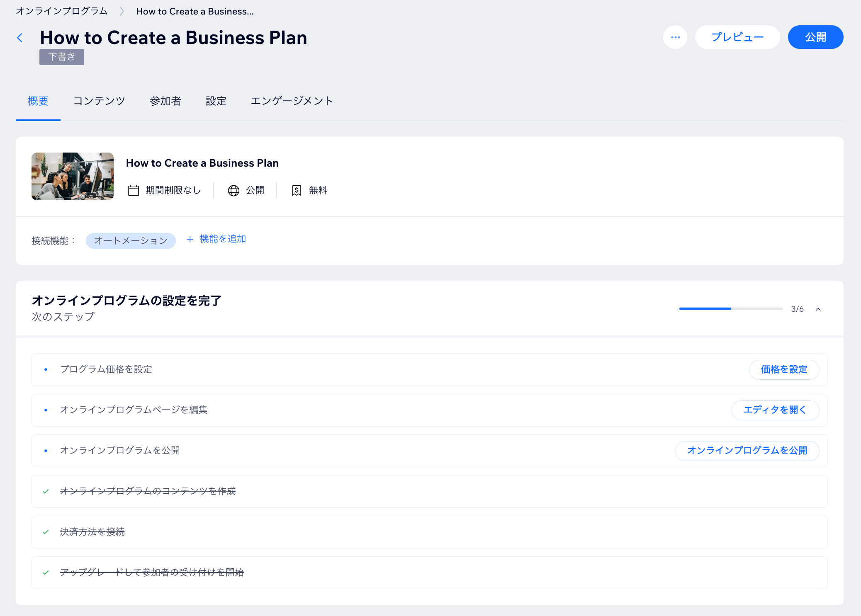The width and height of the screenshot is (861, 616).
Task: Click checkmark on オンラインプログラムのコンテンツを作成
Action: click(46, 491)
